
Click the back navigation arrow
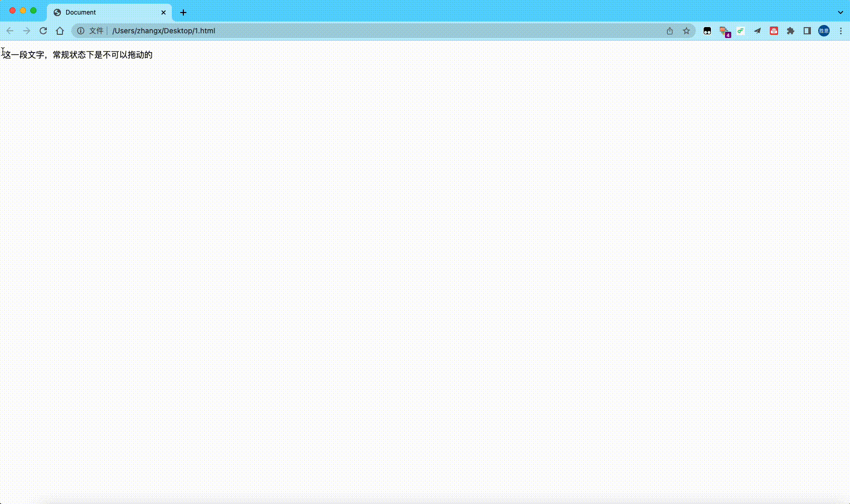10,31
